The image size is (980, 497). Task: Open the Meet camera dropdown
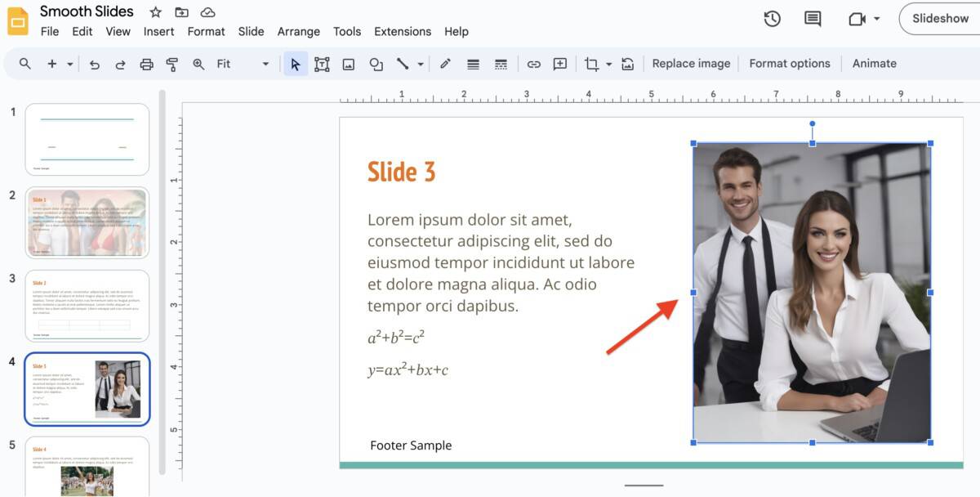click(x=877, y=18)
